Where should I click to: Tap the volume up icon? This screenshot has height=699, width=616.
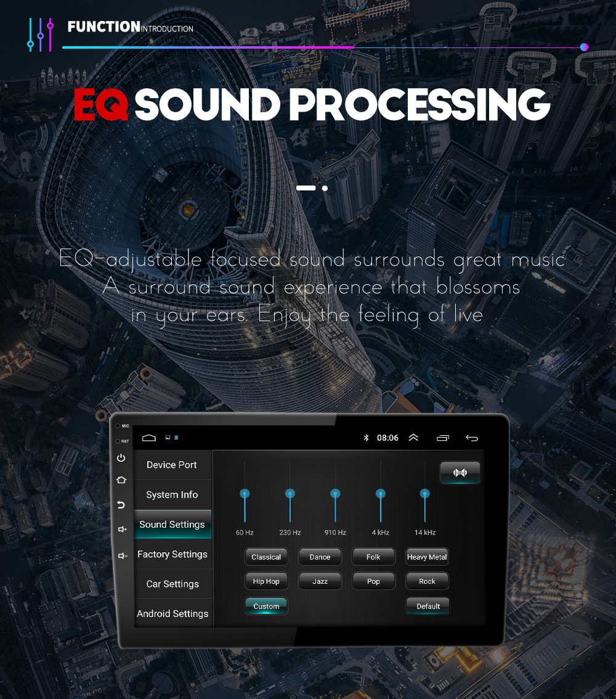coord(122,529)
